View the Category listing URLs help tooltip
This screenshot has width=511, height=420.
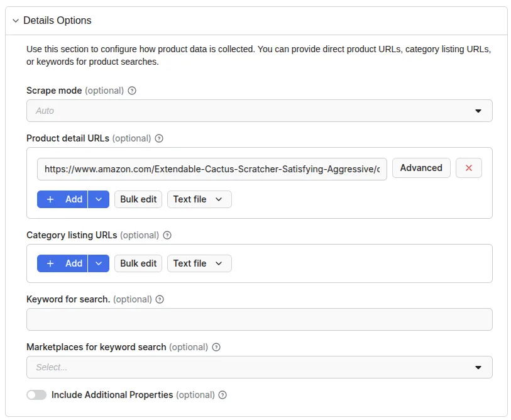pos(166,235)
